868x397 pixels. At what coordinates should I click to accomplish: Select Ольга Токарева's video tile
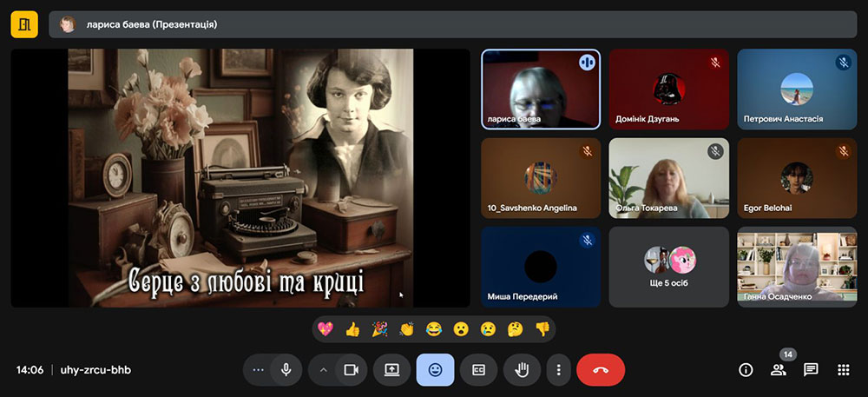[x=668, y=178]
